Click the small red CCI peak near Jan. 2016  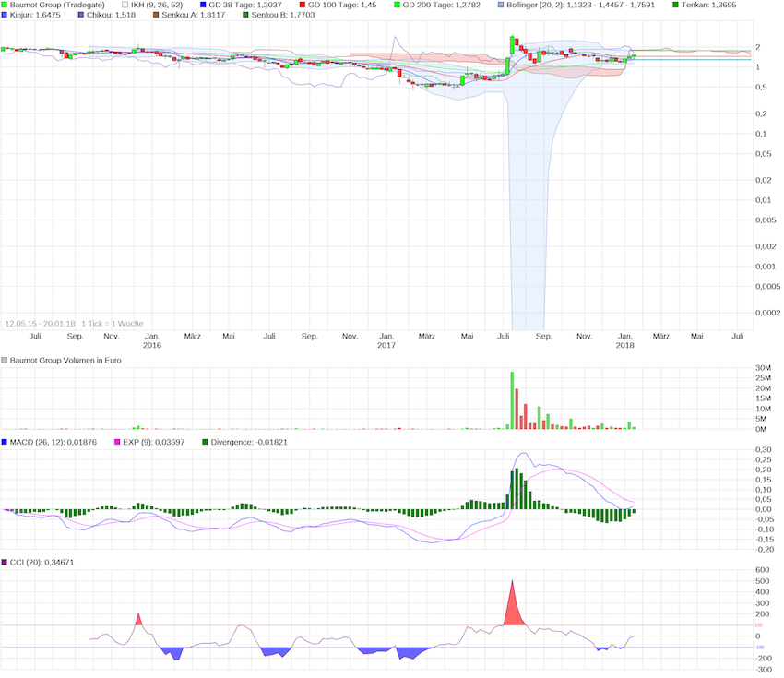click(139, 620)
